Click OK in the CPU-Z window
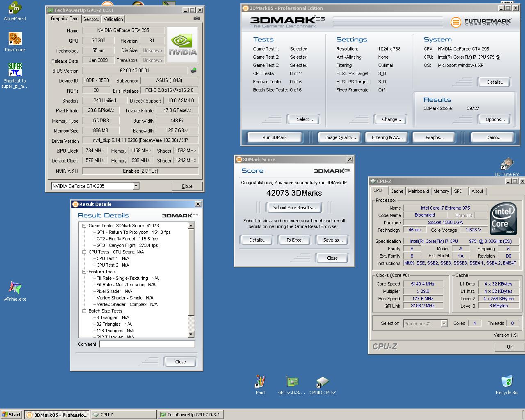The image size is (525, 420). pyautogui.click(x=510, y=347)
